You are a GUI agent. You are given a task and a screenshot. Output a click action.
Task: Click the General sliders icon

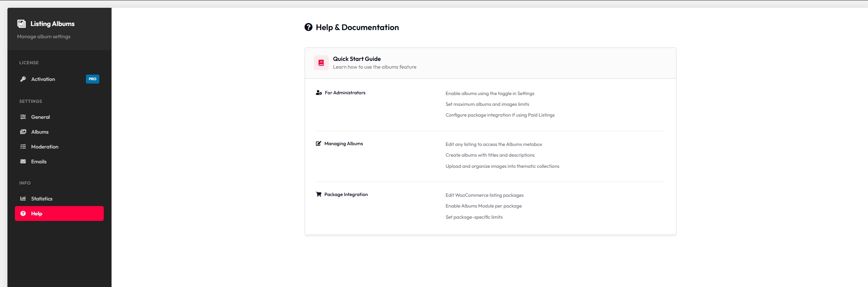coord(23,117)
